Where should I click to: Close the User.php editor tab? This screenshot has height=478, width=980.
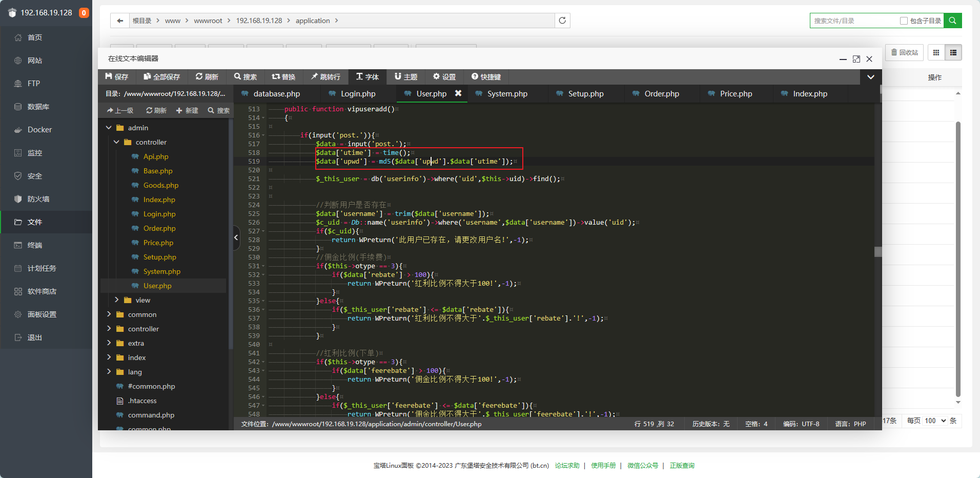click(458, 93)
